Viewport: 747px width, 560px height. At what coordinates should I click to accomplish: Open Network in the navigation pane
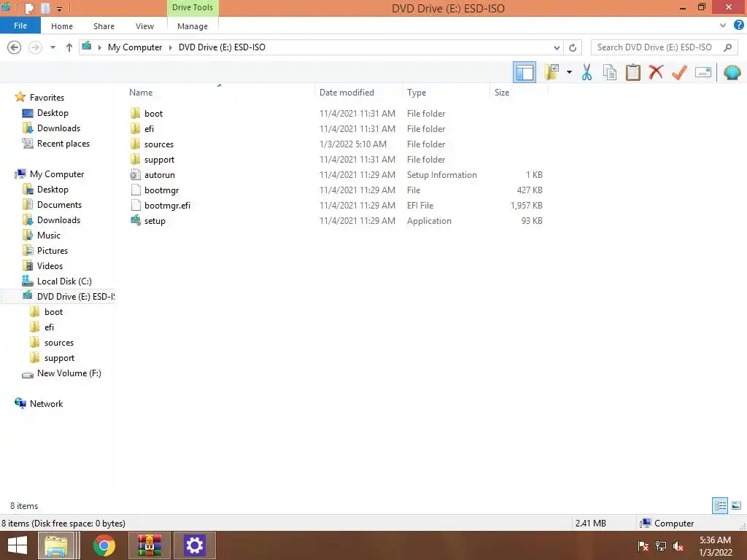(x=46, y=404)
